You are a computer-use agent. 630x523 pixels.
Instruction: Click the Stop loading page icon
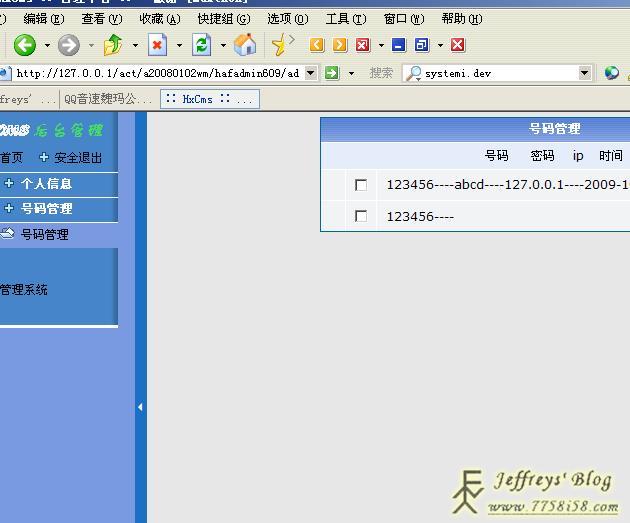coord(157,45)
